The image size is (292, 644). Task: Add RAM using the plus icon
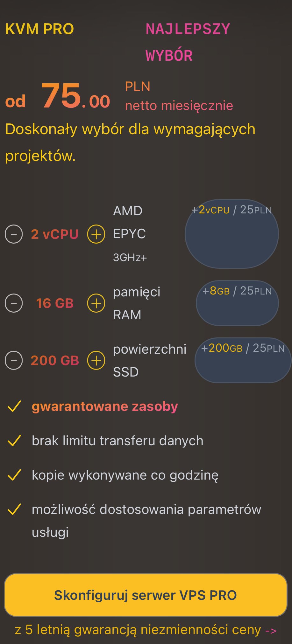click(x=96, y=303)
